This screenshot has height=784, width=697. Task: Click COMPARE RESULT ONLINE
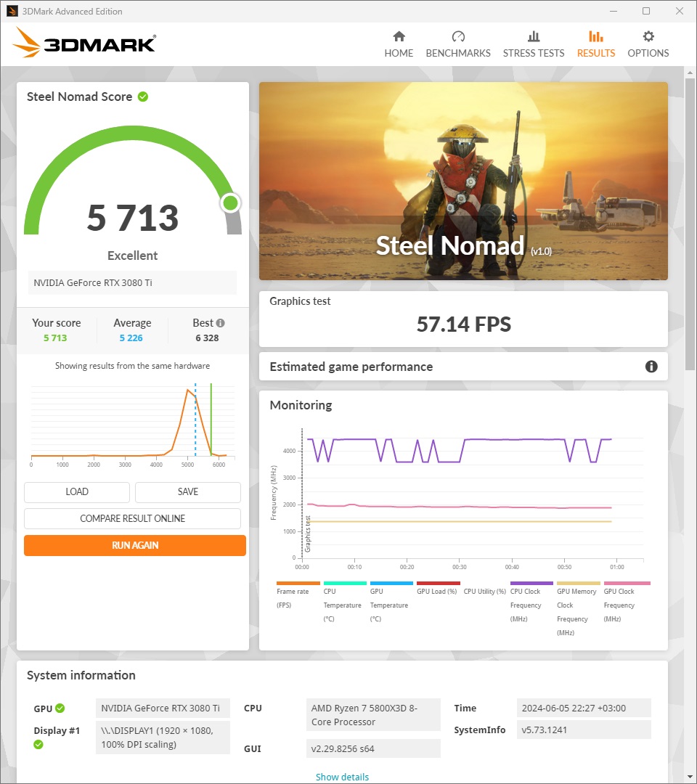[132, 518]
